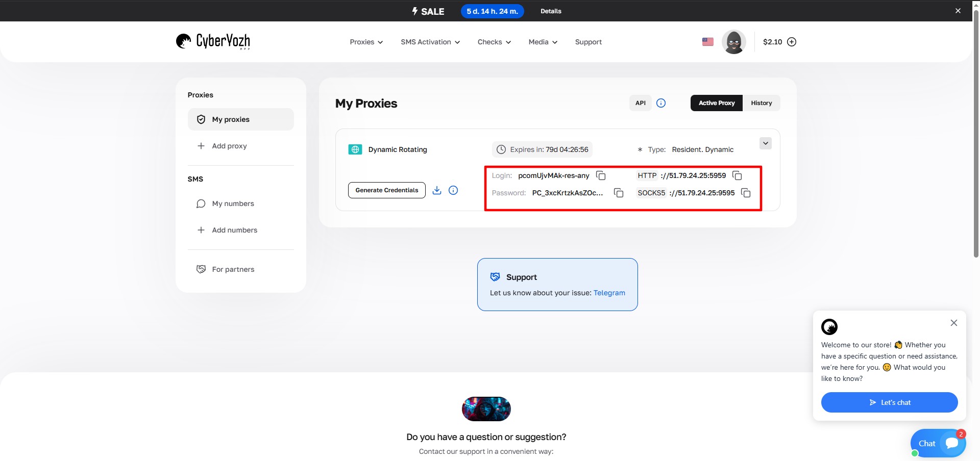980x461 pixels.
Task: Download the proxy credentials file
Action: pos(437,190)
